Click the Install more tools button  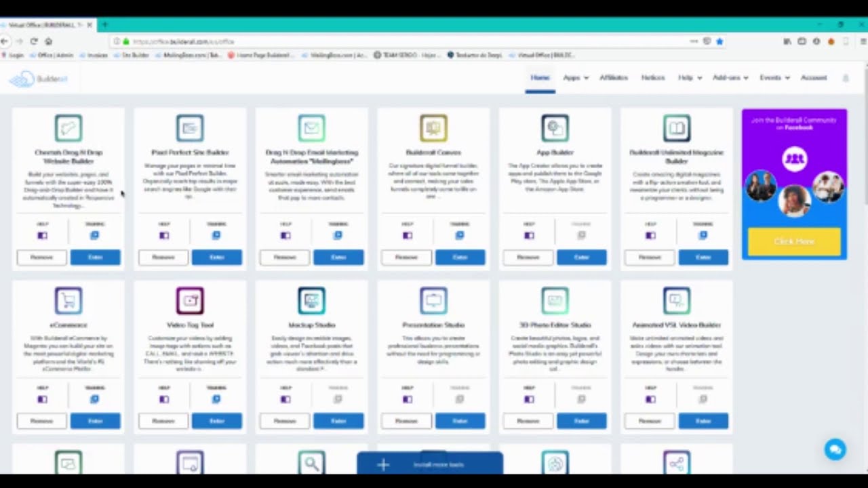(430, 464)
